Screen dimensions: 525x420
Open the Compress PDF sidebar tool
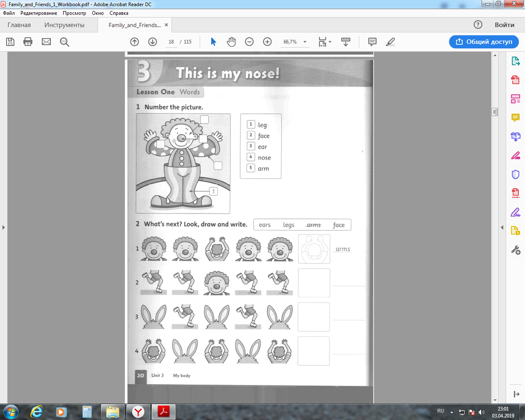(x=515, y=193)
